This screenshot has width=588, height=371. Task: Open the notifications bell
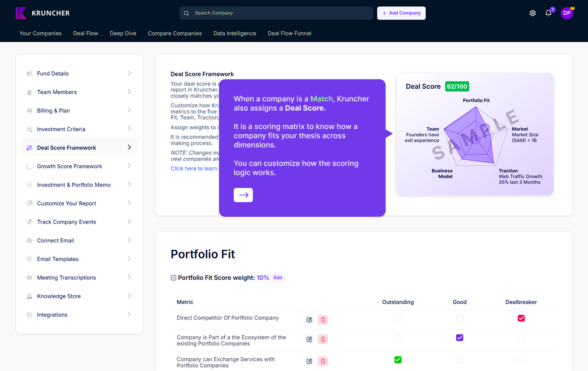click(x=548, y=13)
